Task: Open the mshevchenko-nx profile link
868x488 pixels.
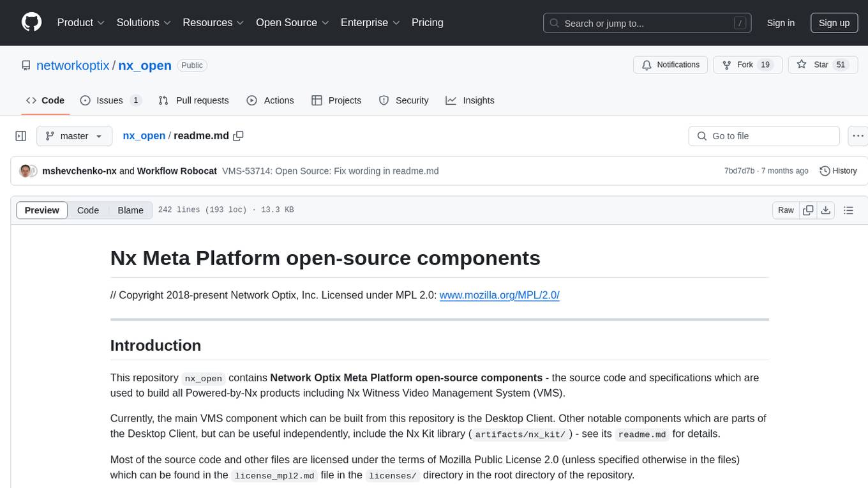Action: (x=79, y=171)
